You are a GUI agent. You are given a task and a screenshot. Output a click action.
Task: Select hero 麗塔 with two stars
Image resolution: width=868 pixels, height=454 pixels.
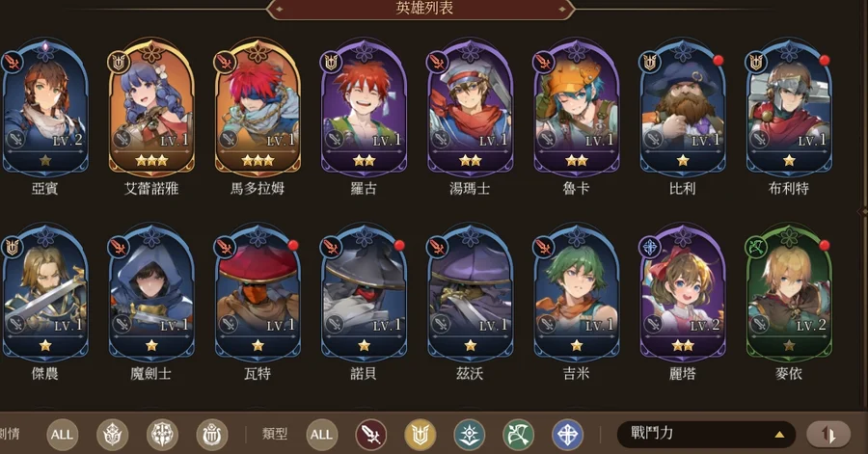coord(683,293)
